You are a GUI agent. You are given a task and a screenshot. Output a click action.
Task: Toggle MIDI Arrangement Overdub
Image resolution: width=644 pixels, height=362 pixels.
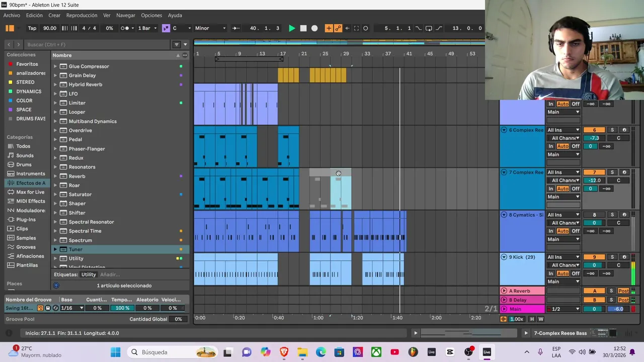[329, 28]
